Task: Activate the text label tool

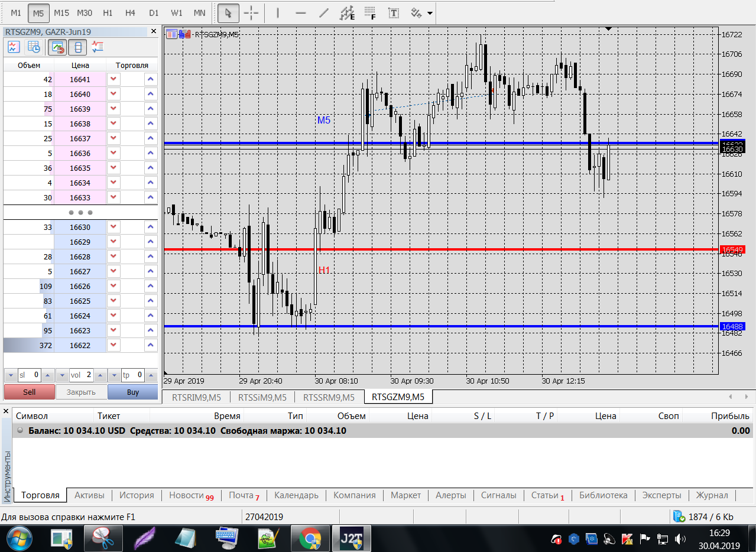Action: click(393, 12)
